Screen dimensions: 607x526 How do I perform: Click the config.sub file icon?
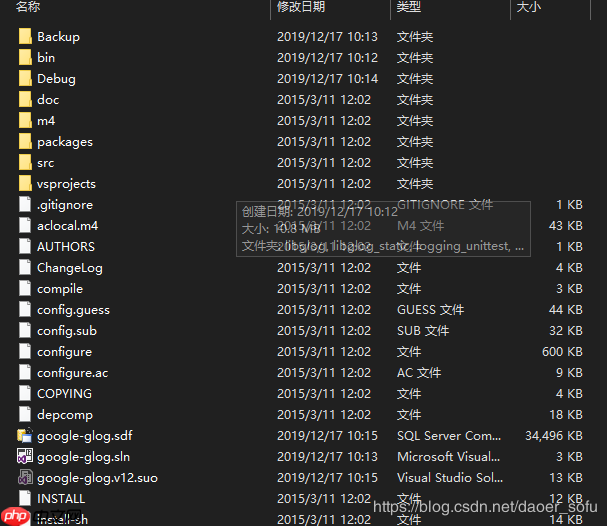(x=25, y=330)
